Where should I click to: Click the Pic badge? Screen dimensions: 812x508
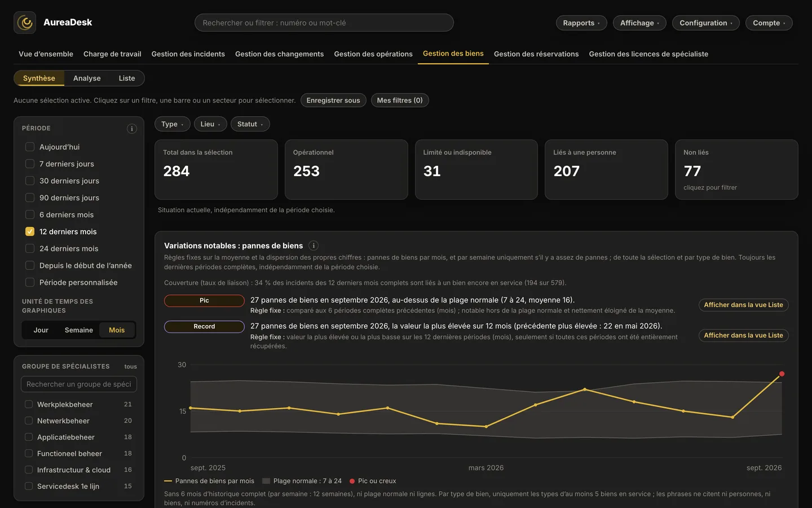[204, 301]
